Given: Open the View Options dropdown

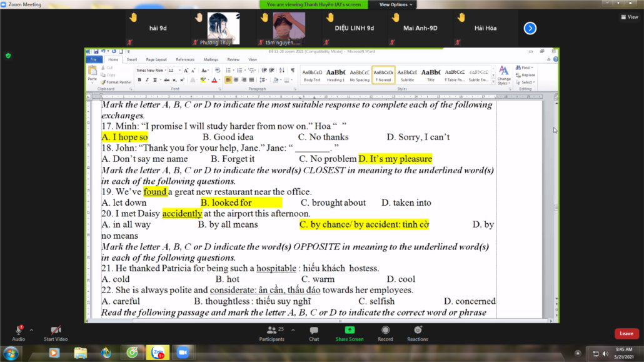Looking at the screenshot, I should click(396, 4).
